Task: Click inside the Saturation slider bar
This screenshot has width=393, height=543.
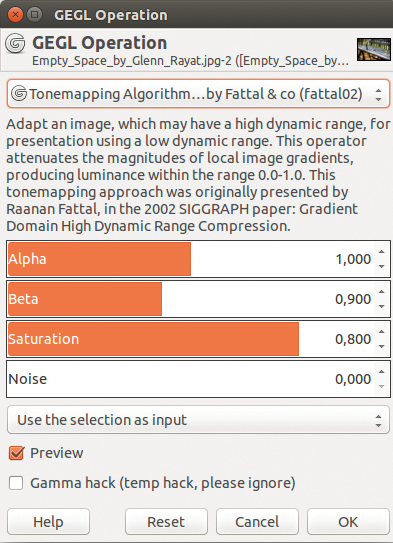Action: click(190, 339)
